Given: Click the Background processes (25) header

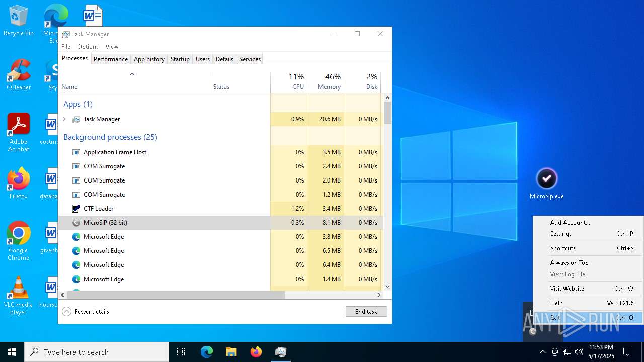Looking at the screenshot, I should pos(110,137).
